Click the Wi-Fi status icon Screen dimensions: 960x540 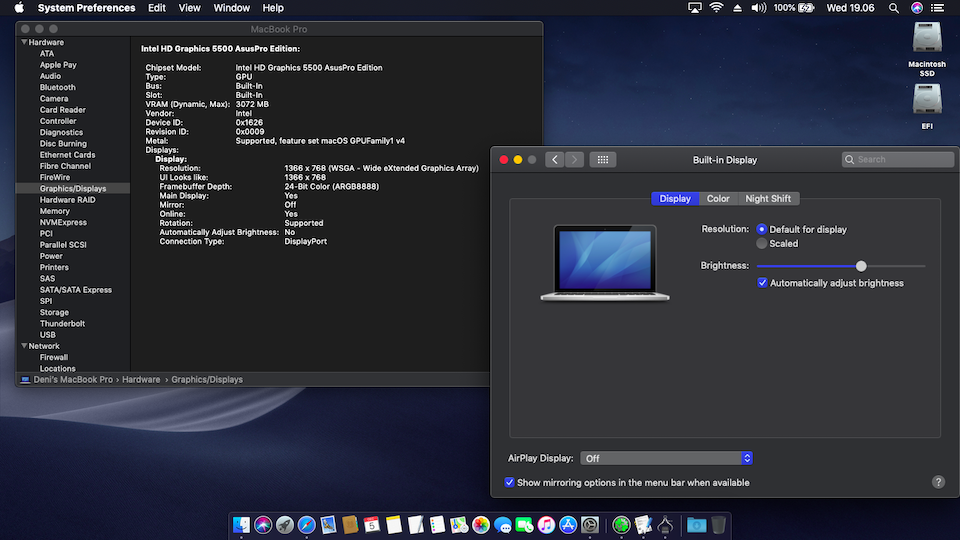[716, 8]
